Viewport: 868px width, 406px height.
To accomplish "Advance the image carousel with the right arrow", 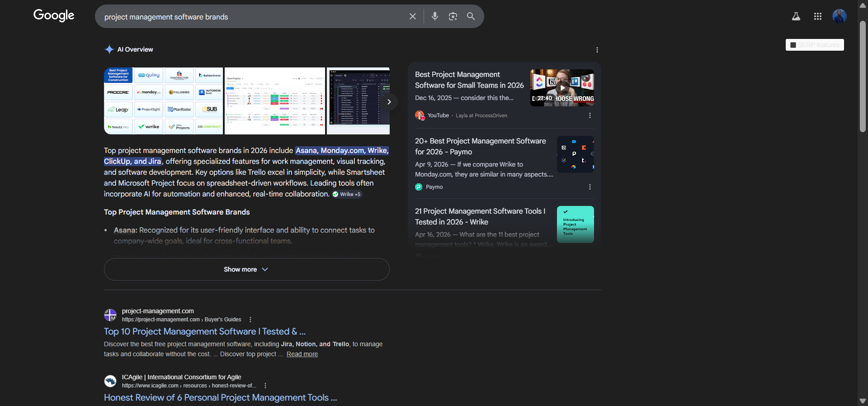I will 389,102.
